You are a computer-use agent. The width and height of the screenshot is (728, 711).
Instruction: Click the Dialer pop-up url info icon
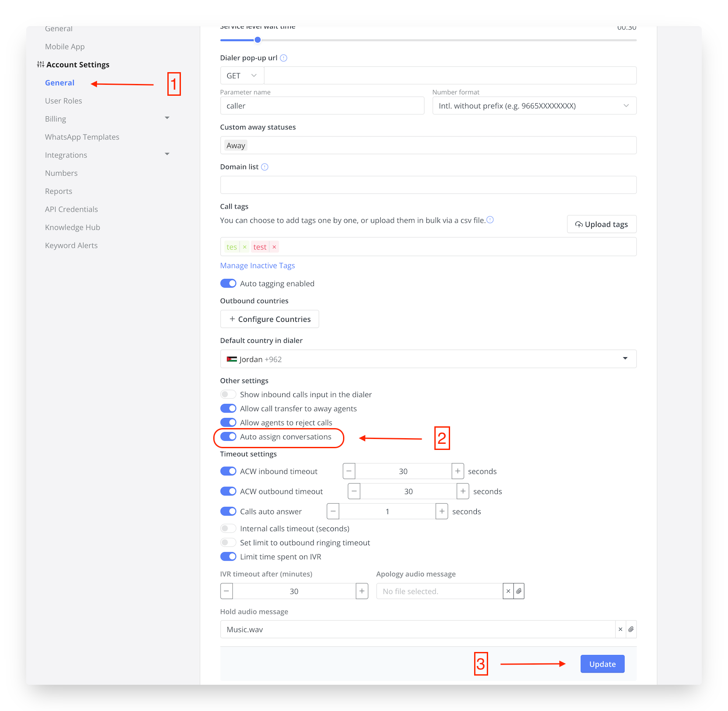284,58
